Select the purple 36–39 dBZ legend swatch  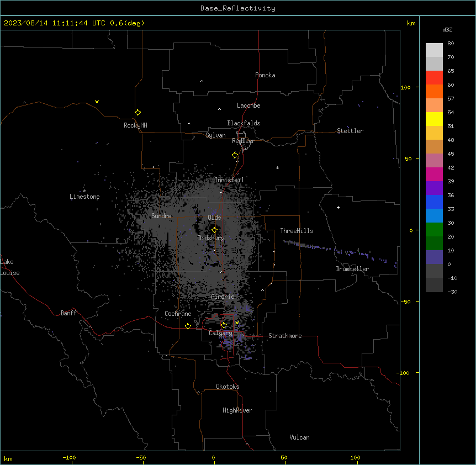434,188
